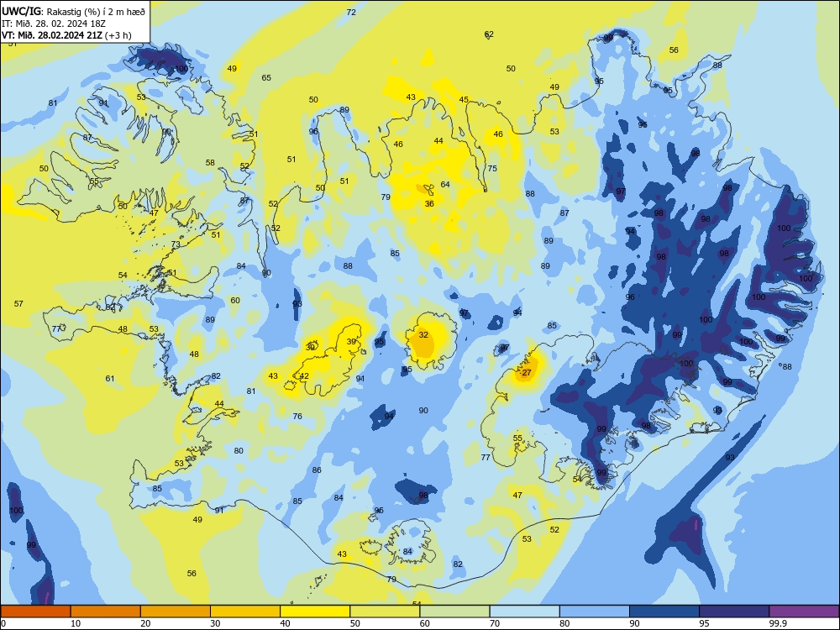Image resolution: width=840 pixels, height=630 pixels.
Task: Click the '70' legend tick label
Action: (495, 623)
